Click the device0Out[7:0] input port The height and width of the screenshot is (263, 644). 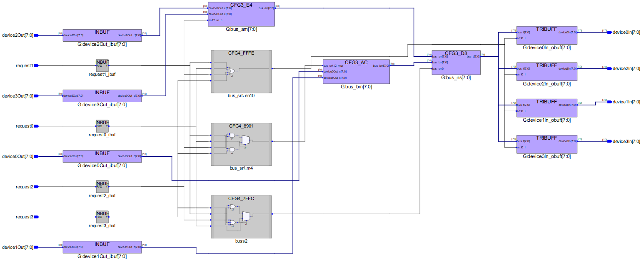click(20, 156)
